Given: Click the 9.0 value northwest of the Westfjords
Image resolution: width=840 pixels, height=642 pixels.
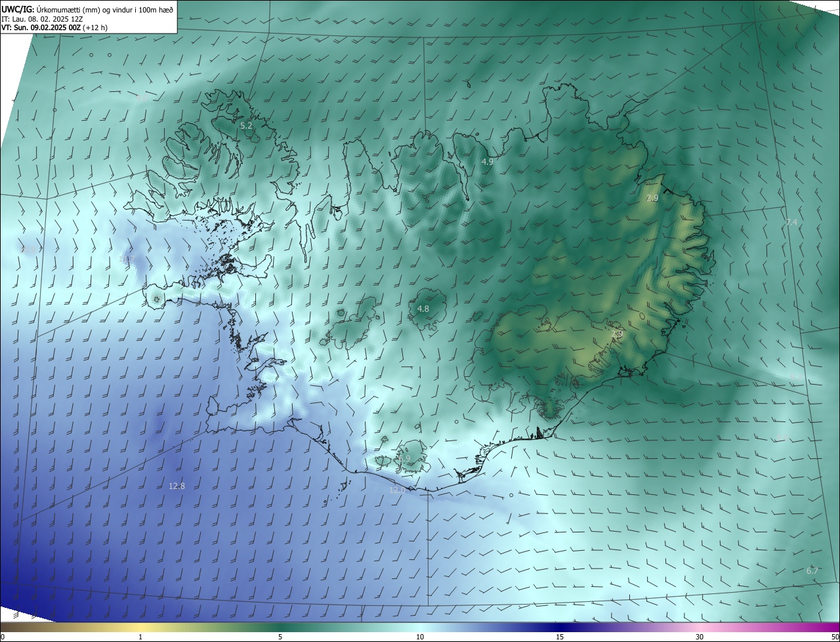Looking at the screenshot, I should [142, 98].
